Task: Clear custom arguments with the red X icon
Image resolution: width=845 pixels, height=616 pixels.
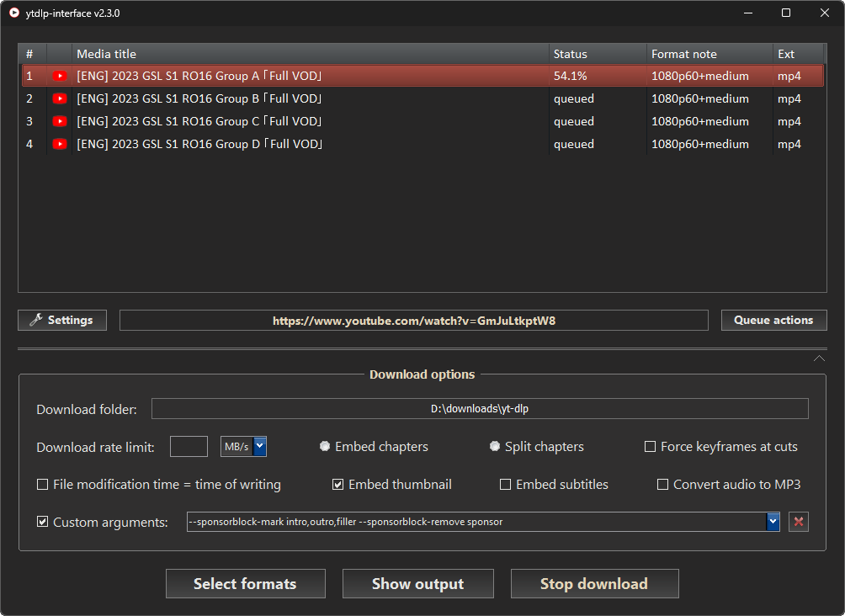Action: pyautogui.click(x=799, y=521)
